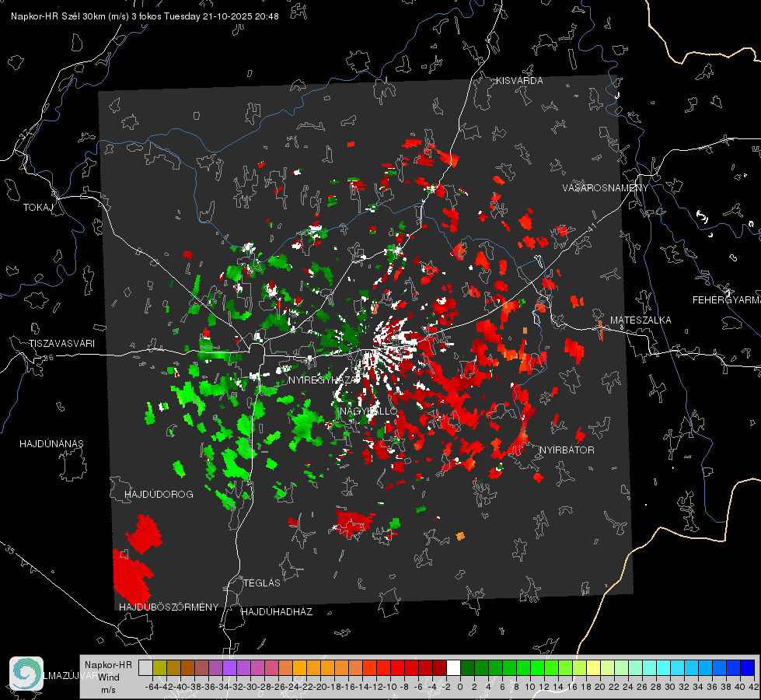The width and height of the screenshot is (761, 700).
Task: Select the deep blue swatch between 40 and 42
Action: point(748,667)
